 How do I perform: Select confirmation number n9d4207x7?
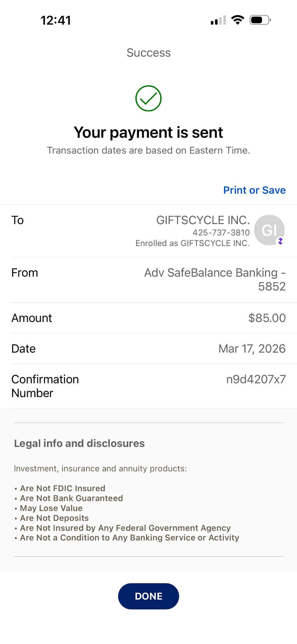(256, 379)
